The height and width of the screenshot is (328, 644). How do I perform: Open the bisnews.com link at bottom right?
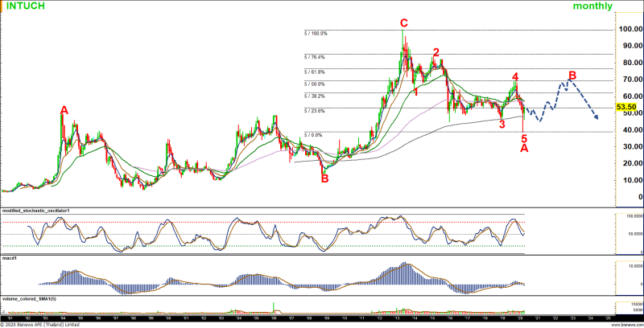click(627, 324)
